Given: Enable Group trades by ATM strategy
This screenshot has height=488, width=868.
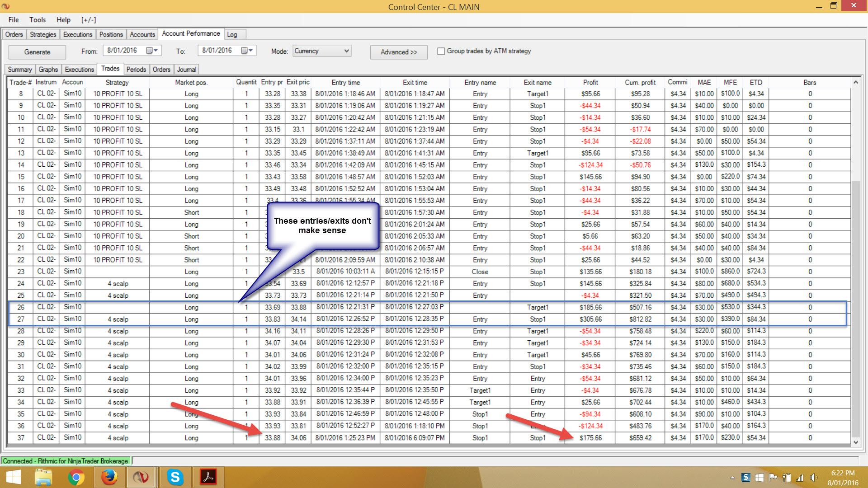Looking at the screenshot, I should click(x=441, y=52).
